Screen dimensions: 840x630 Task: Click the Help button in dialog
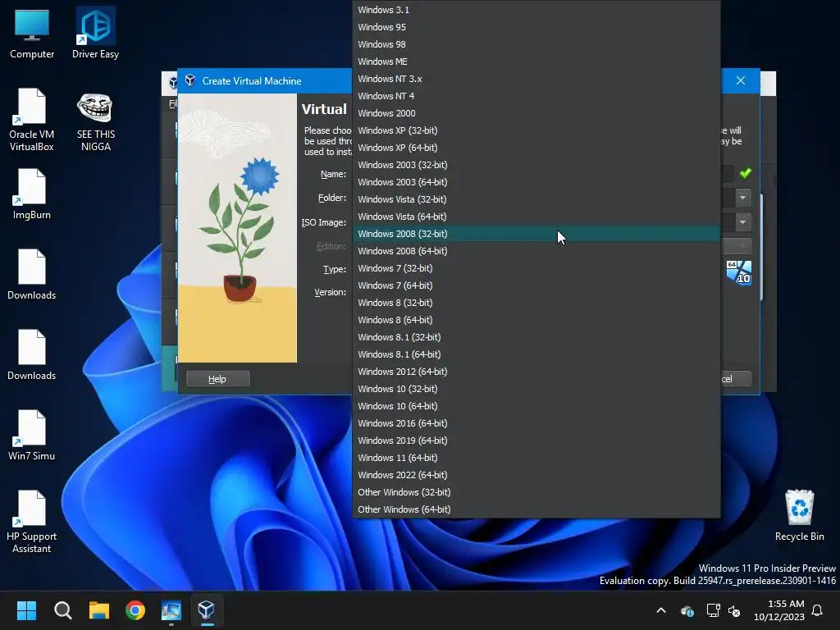217,379
